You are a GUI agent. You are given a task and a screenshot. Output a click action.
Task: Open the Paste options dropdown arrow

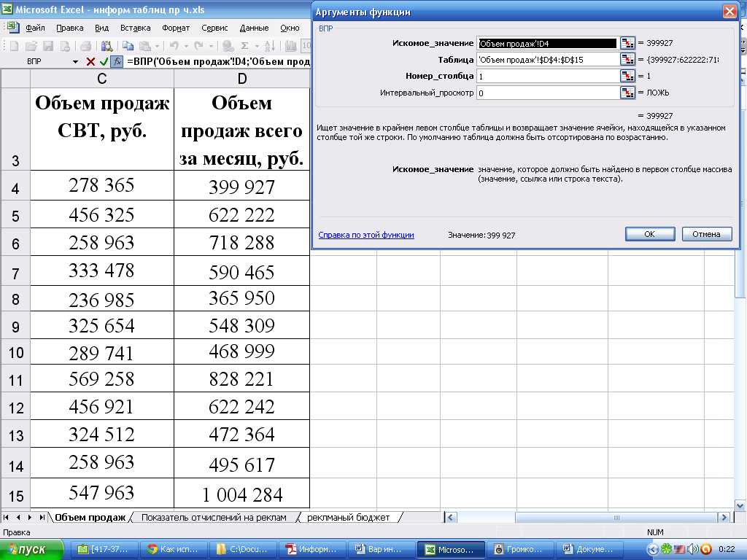tap(158, 46)
